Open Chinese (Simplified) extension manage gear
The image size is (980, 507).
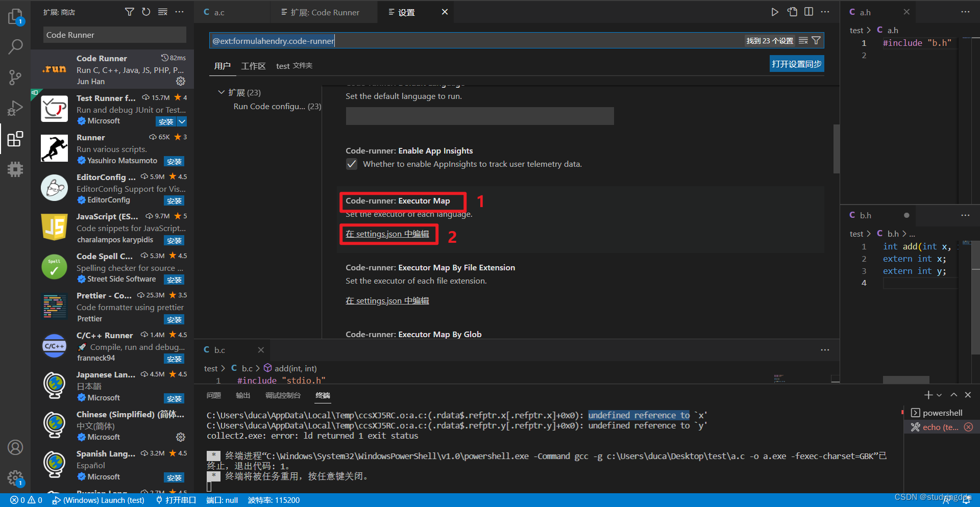(181, 437)
